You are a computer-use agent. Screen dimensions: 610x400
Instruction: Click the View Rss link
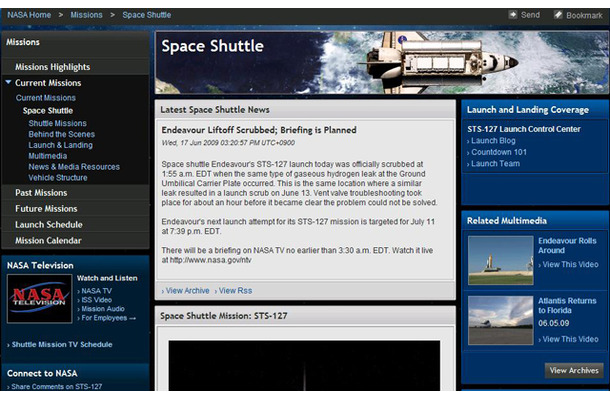(233, 291)
